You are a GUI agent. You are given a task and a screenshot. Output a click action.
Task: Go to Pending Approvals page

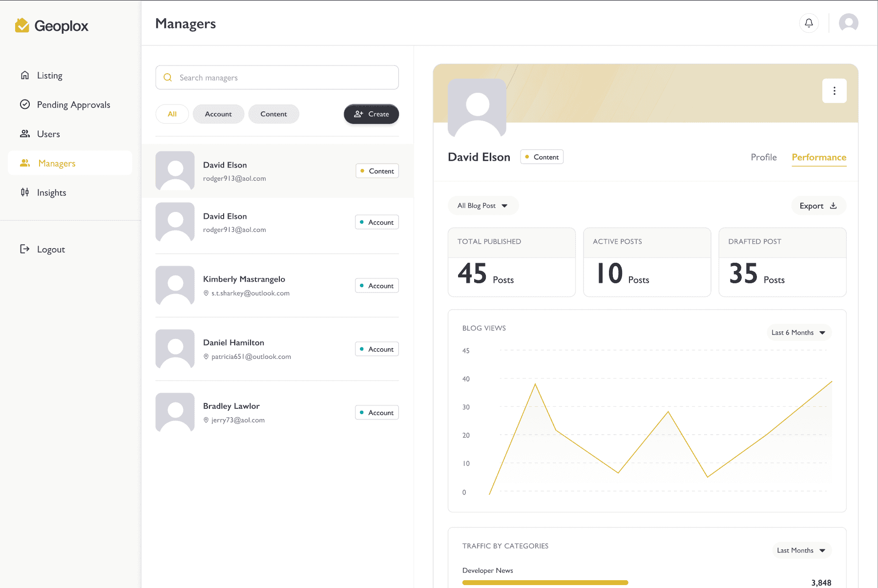[x=70, y=105]
